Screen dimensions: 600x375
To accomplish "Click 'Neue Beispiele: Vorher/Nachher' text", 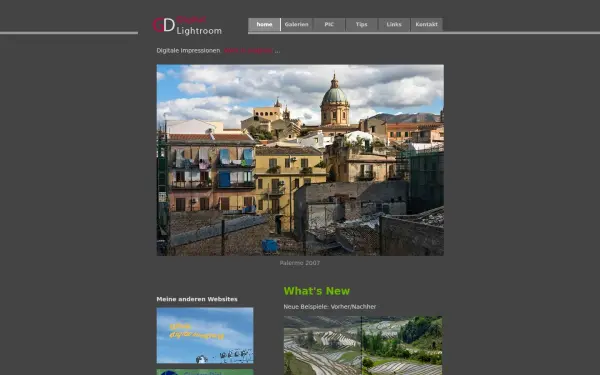I will coord(330,307).
